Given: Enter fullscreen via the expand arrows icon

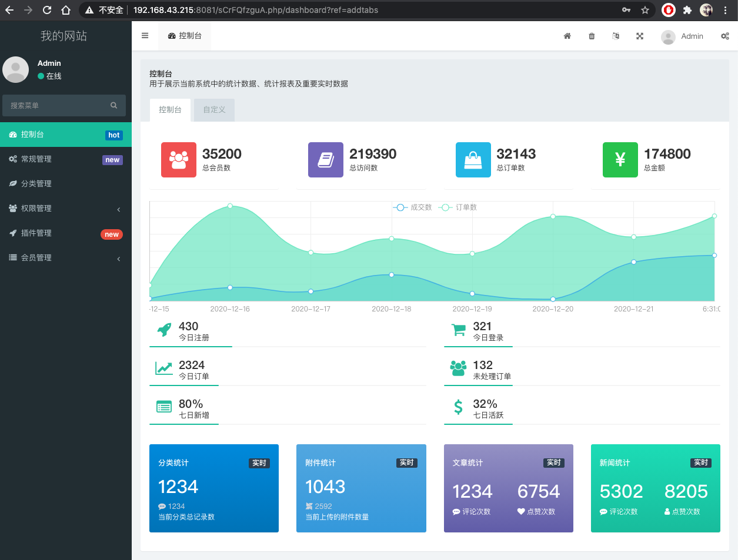Looking at the screenshot, I should coord(640,36).
